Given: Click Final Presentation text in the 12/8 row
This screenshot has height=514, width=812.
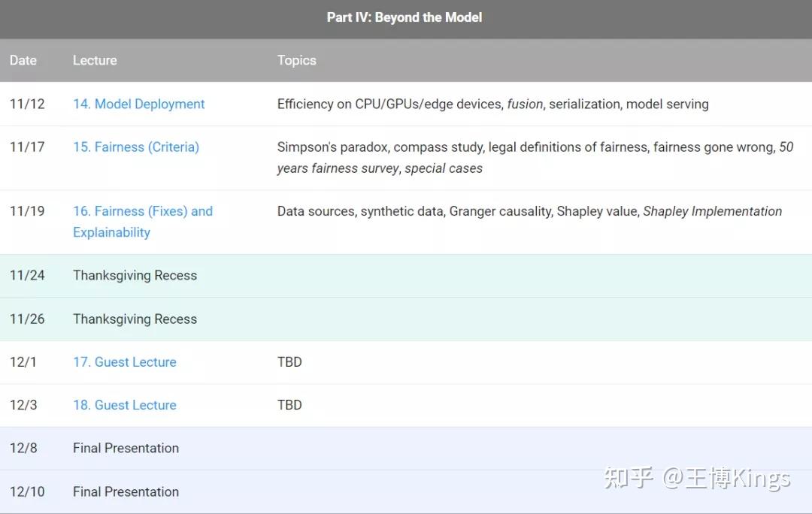Looking at the screenshot, I should tap(126, 448).
